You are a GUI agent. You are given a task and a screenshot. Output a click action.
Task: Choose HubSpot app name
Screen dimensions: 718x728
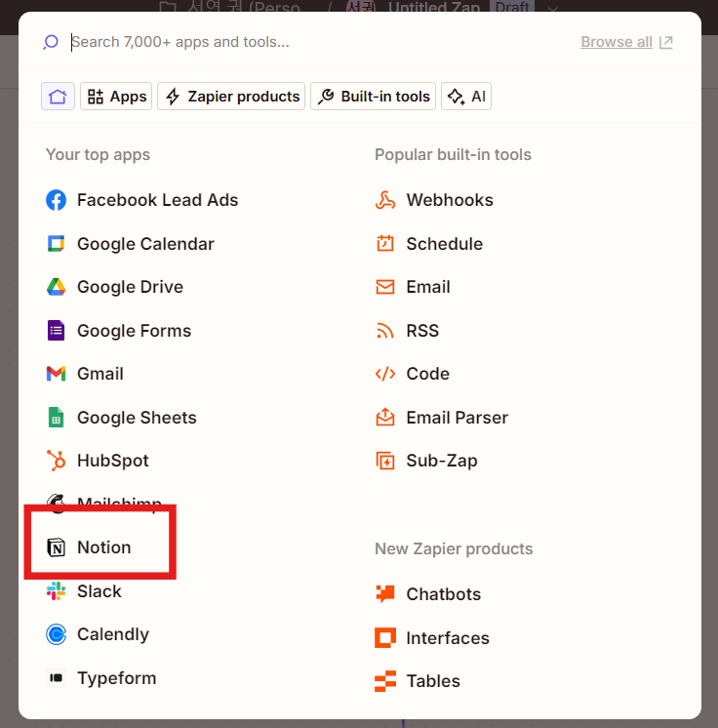point(113,461)
